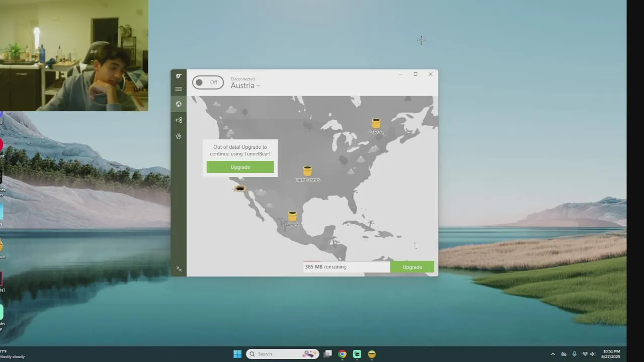Click the bear hole location marker
Screen dimensions: 644x362
coord(240,189)
